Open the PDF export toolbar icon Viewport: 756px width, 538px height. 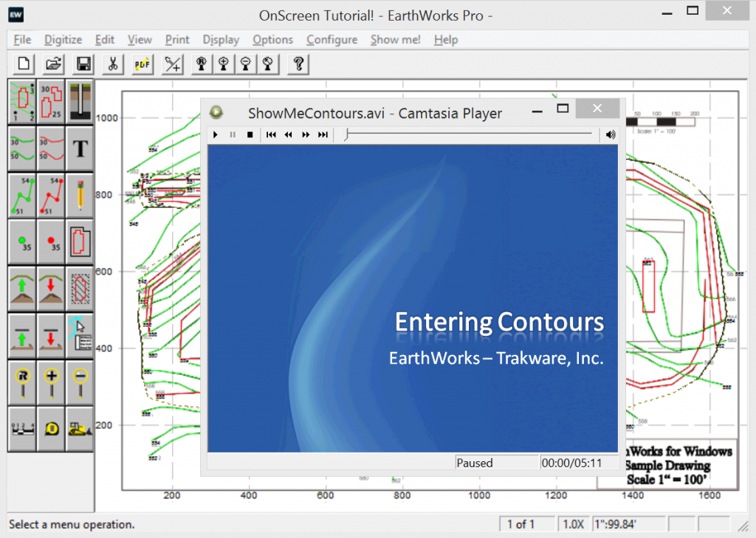[141, 64]
